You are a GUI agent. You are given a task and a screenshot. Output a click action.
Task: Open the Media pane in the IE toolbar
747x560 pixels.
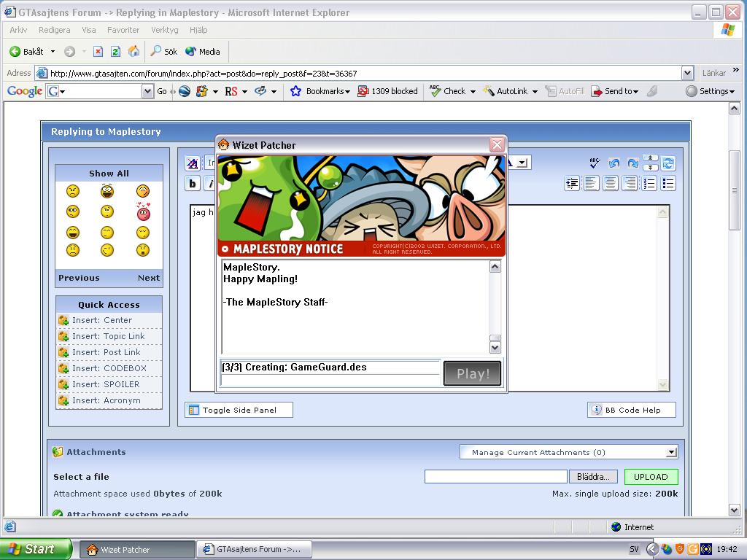[x=203, y=52]
